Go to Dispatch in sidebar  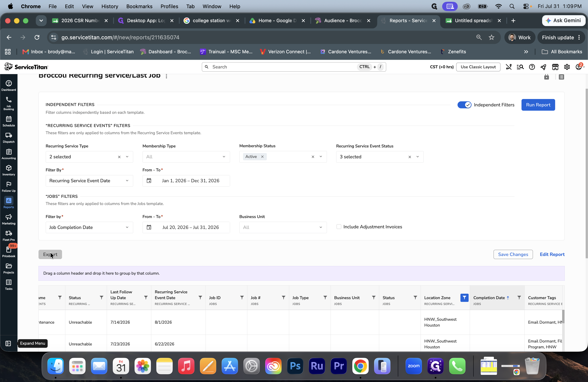click(x=9, y=138)
